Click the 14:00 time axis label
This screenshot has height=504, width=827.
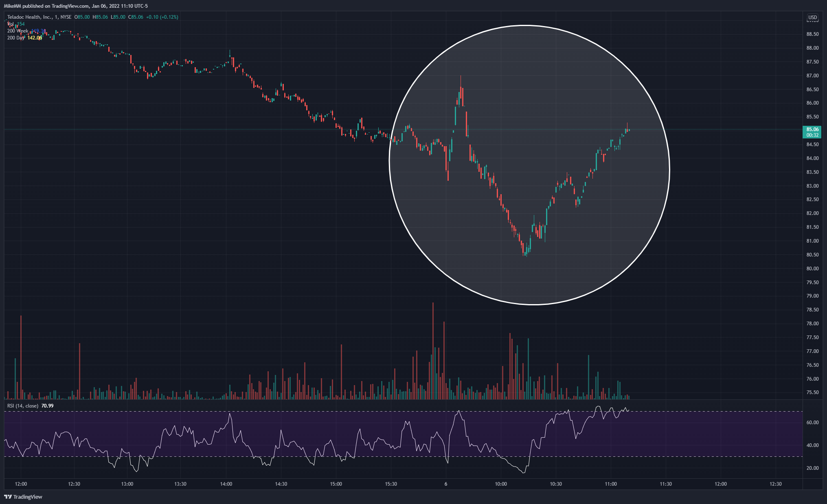pyautogui.click(x=226, y=484)
